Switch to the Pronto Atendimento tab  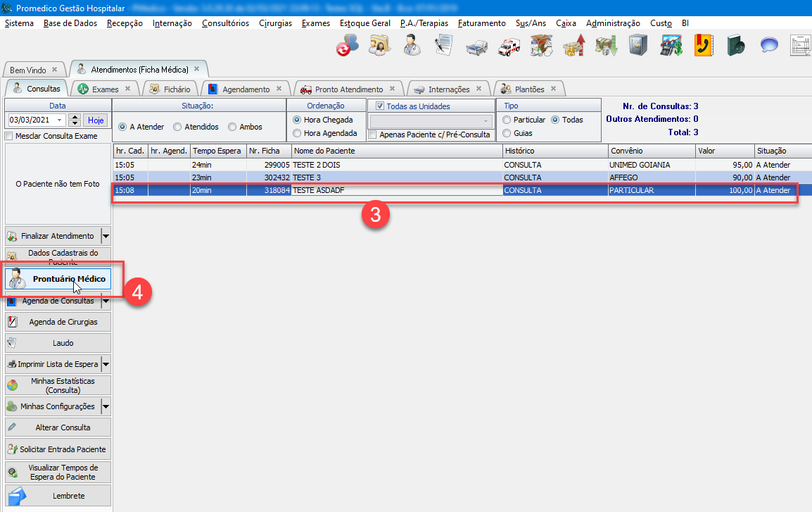(348, 89)
